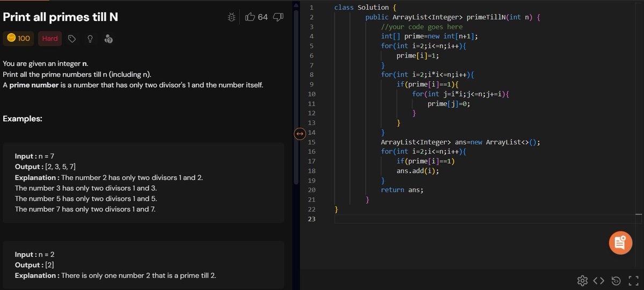The width and height of the screenshot is (644, 290).
Task: Click 'return ans;' on line 20
Action: pyautogui.click(x=402, y=190)
